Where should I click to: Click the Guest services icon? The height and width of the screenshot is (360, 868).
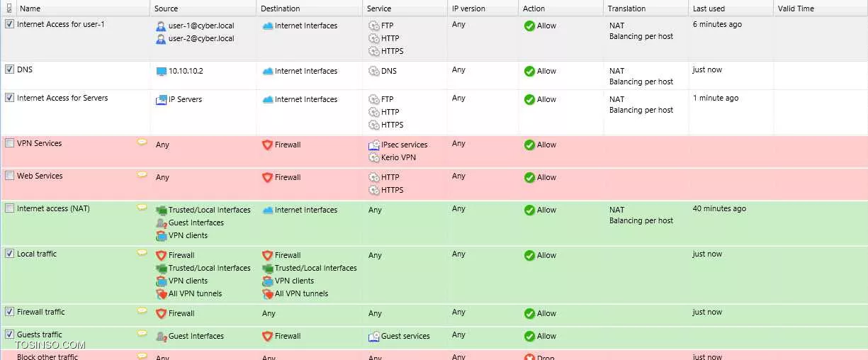(374, 336)
